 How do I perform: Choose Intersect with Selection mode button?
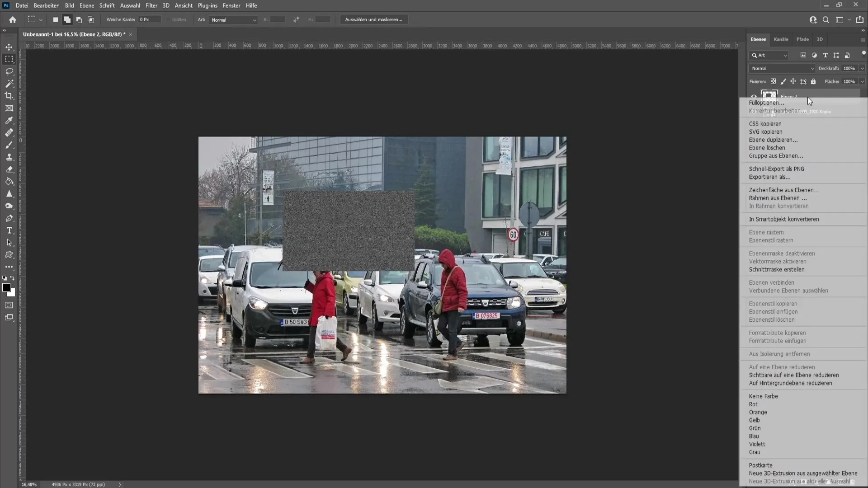[x=91, y=19]
